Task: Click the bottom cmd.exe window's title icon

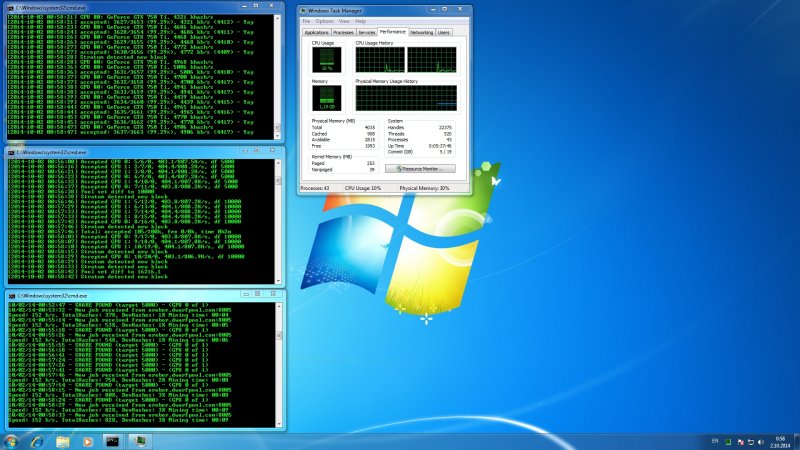Action: [x=12, y=295]
